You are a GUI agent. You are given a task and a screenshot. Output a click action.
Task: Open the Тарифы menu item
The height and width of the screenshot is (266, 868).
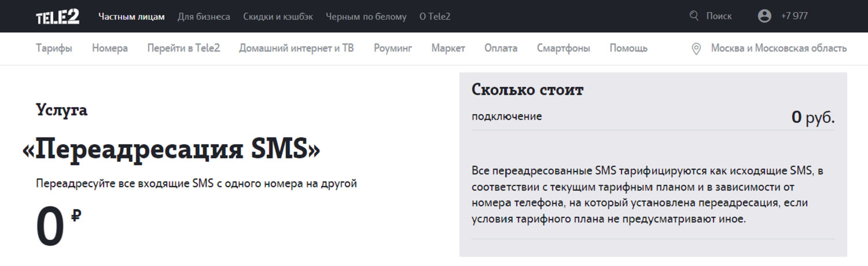54,49
